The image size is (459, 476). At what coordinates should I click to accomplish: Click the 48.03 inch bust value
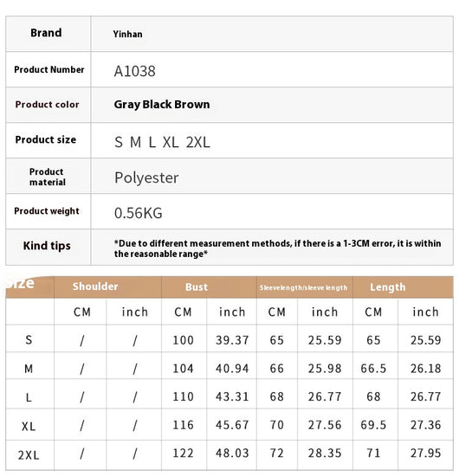coord(232,453)
